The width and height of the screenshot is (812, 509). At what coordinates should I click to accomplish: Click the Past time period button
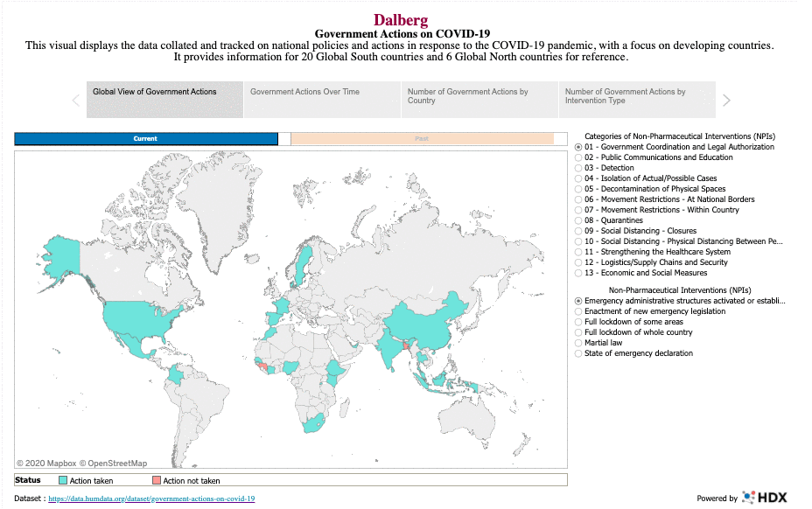[x=422, y=138]
